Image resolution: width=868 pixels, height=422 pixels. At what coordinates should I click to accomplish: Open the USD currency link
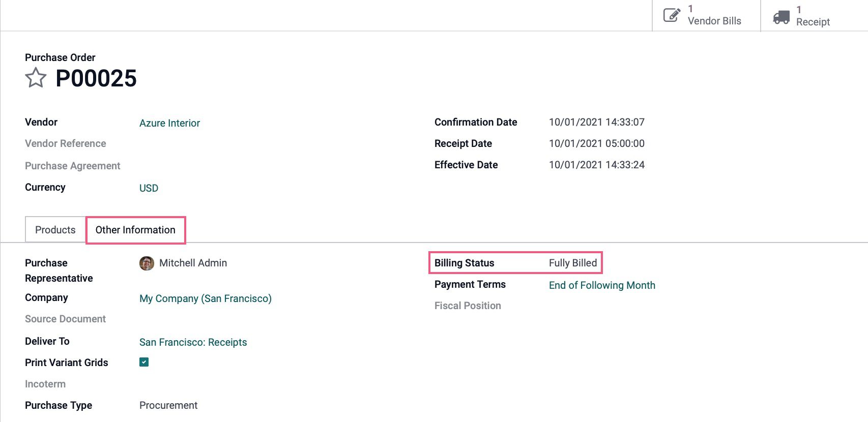tap(149, 188)
